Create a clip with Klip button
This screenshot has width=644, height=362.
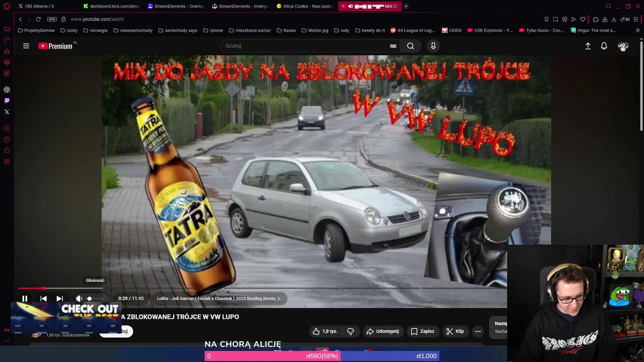click(455, 331)
